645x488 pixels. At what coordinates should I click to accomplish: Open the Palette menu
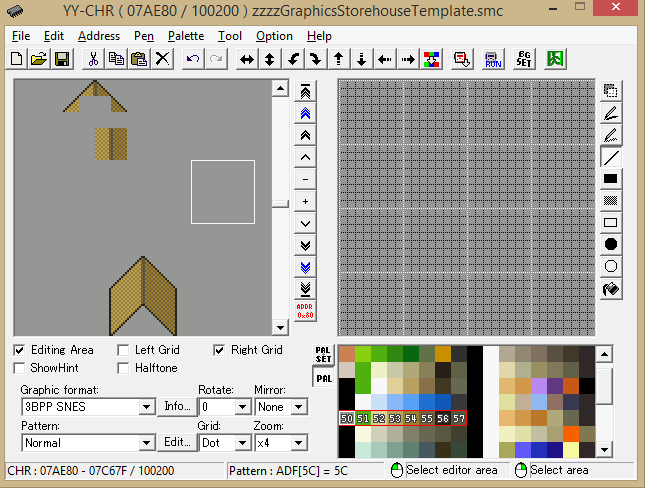point(186,36)
